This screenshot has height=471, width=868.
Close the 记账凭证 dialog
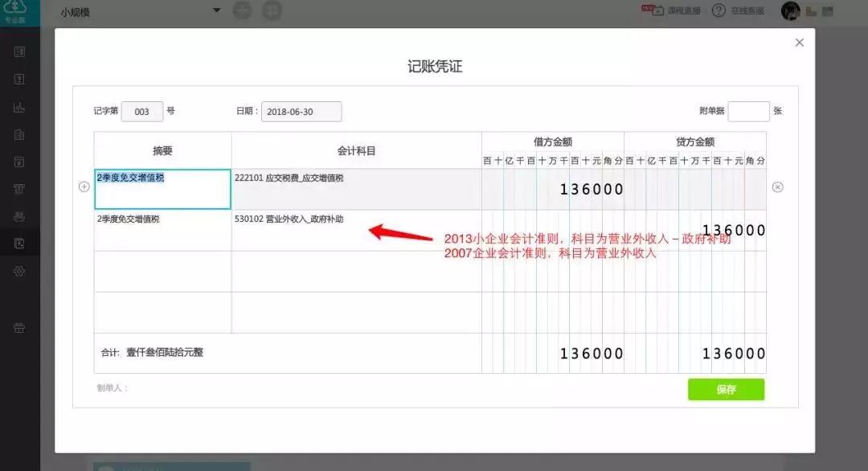click(799, 43)
